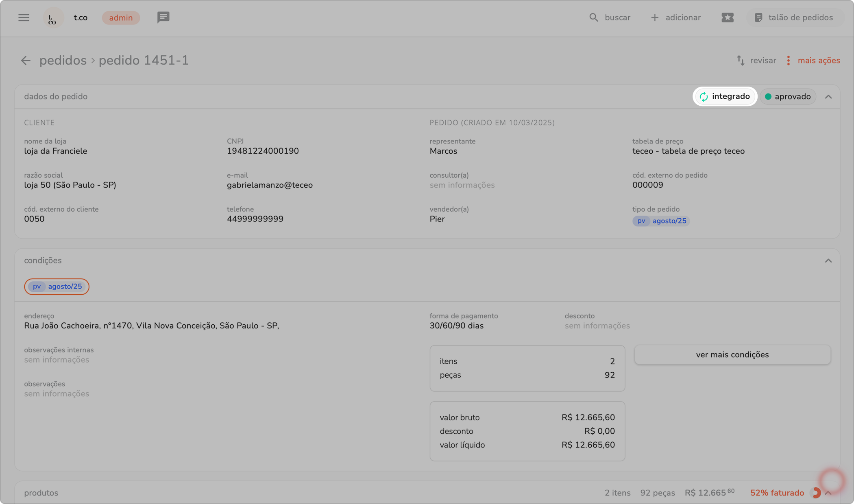Collapse the produtos section chevron
This screenshot has width=854, height=504.
point(828,493)
